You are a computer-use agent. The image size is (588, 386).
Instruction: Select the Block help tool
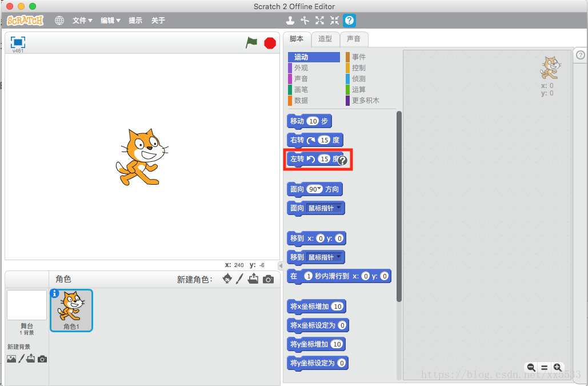pos(349,20)
